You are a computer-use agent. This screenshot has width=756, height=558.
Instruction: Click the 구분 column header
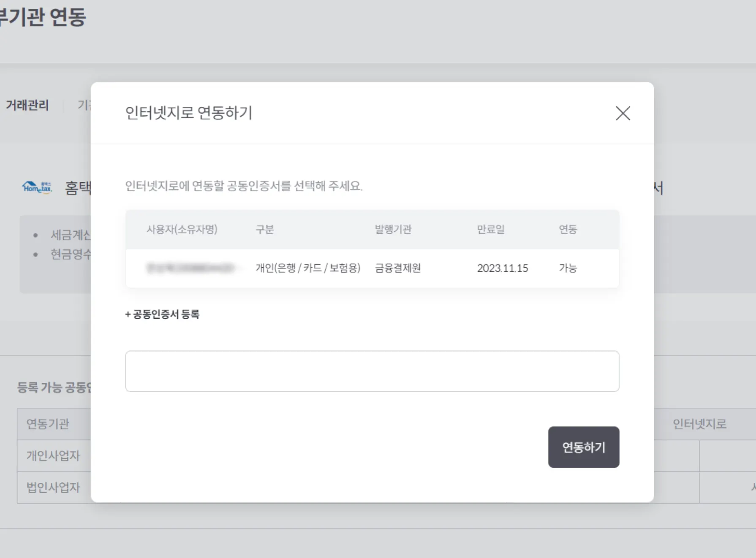coord(265,229)
